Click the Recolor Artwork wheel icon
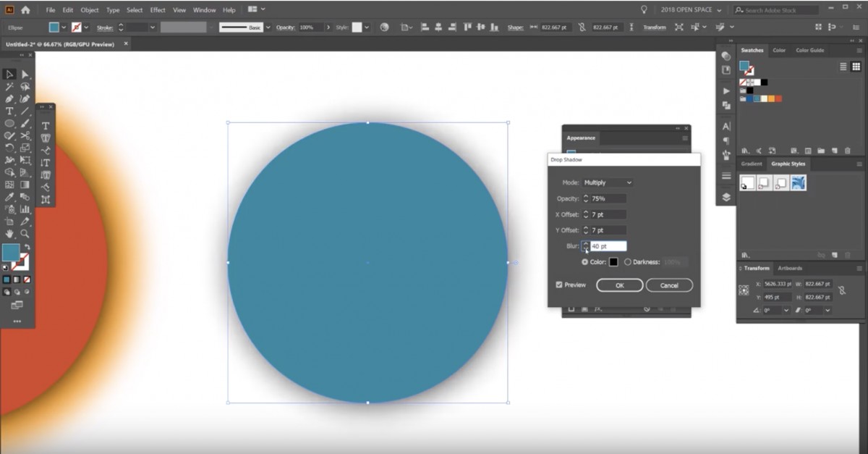 (384, 27)
